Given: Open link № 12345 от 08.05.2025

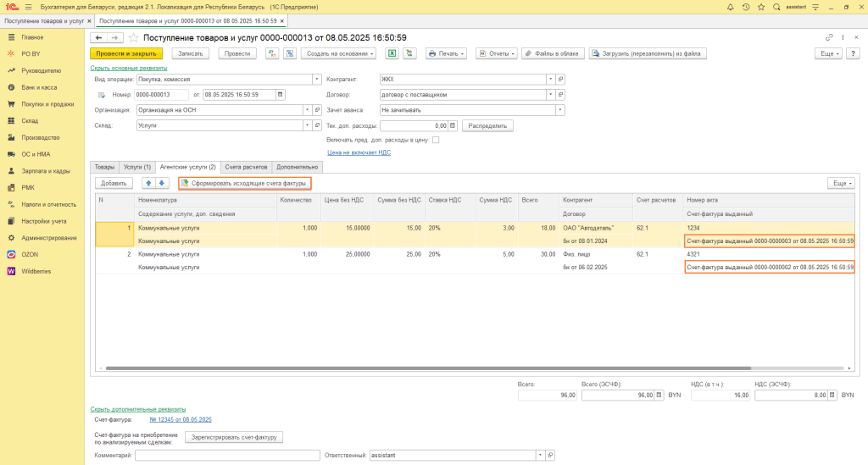Looking at the screenshot, I should [x=181, y=419].
